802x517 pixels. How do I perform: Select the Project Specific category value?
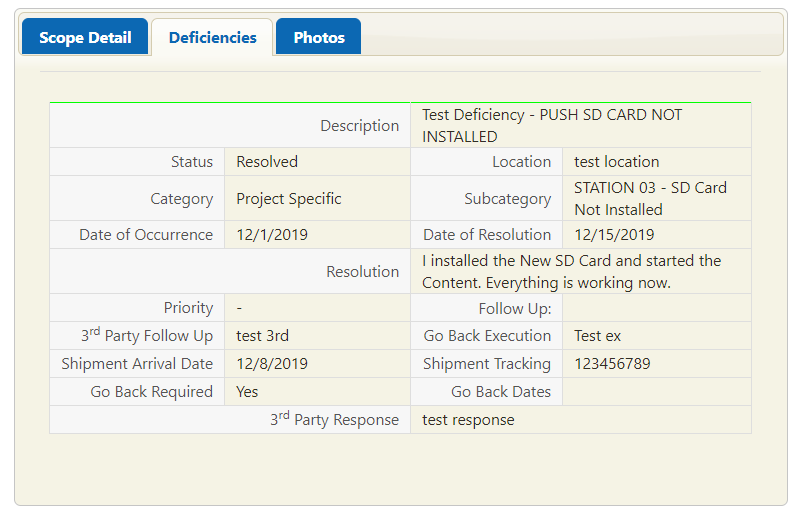(x=288, y=198)
